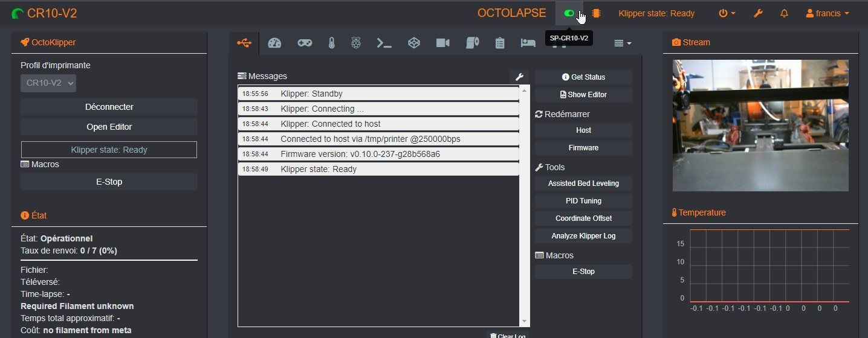Click E-Stop in the tab Macros section

point(583,271)
